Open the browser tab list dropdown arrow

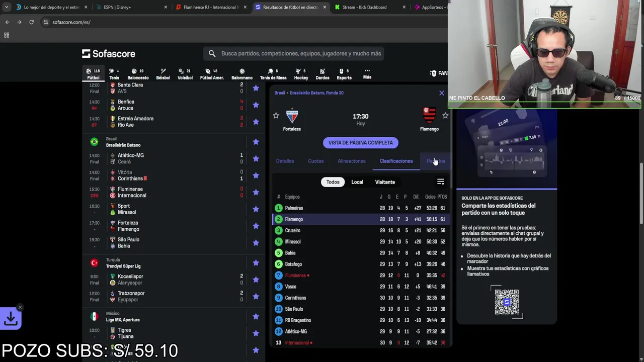tap(6, 7)
